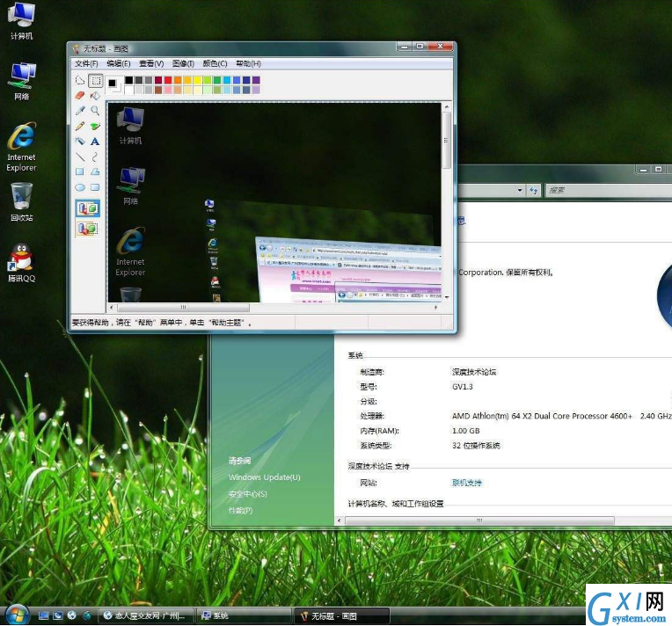This screenshot has height=626, width=672.
Task: Select the Brush tool in Paint
Action: tap(95, 126)
